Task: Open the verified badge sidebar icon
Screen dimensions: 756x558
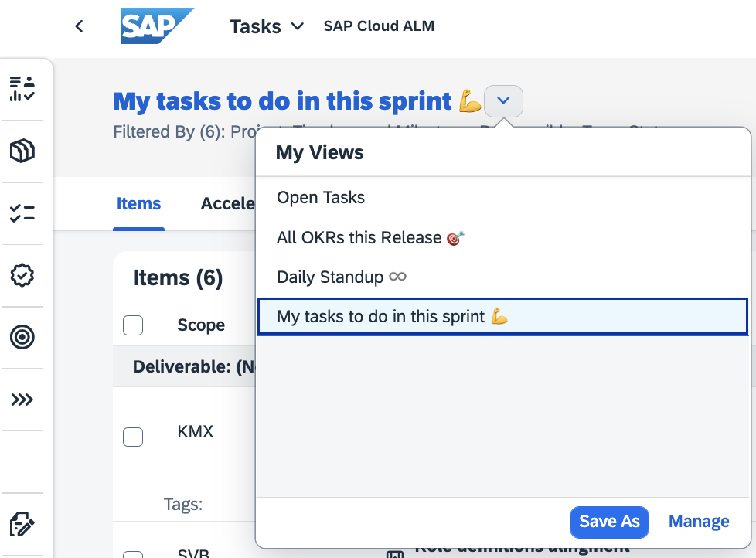Action: [x=22, y=275]
